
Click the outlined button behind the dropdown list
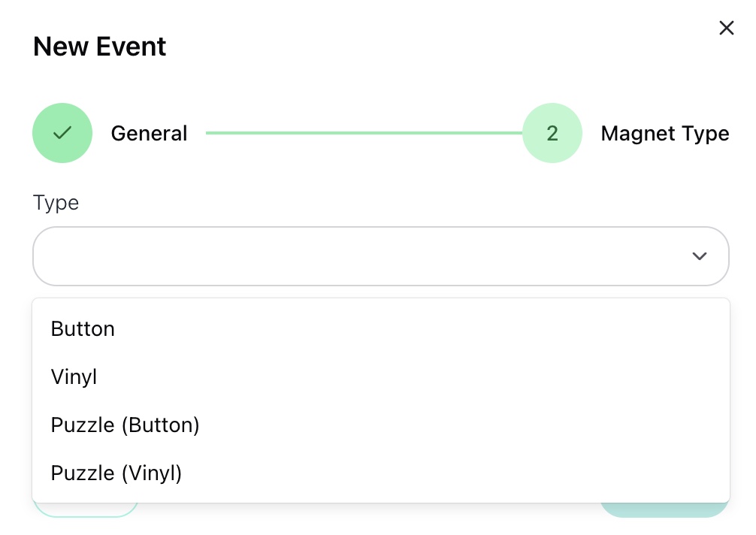point(86,509)
